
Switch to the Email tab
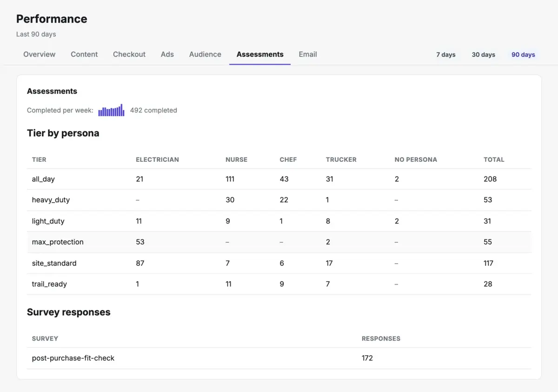(308, 54)
